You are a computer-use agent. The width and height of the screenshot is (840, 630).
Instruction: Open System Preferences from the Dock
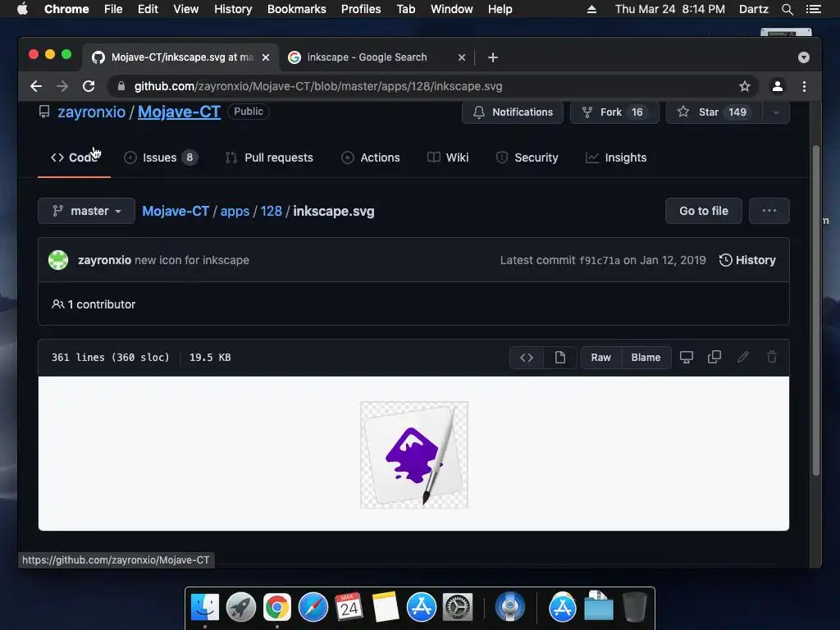tap(458, 607)
